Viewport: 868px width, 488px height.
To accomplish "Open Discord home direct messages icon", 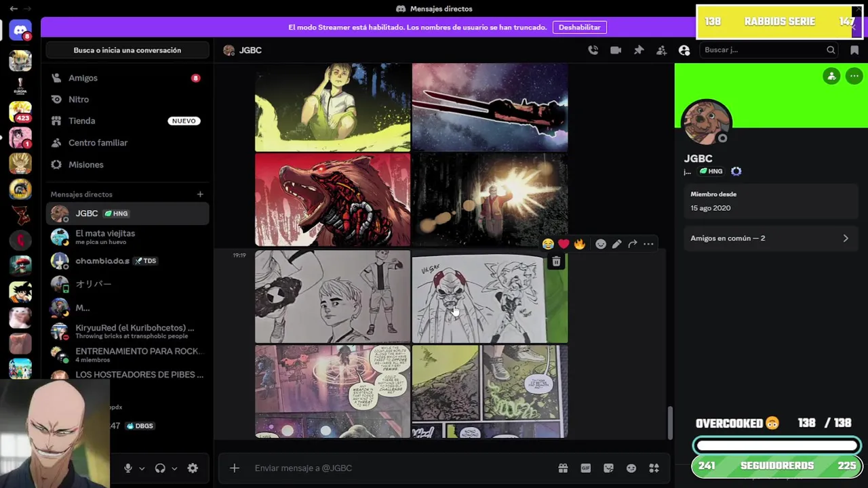I will pyautogui.click(x=20, y=30).
